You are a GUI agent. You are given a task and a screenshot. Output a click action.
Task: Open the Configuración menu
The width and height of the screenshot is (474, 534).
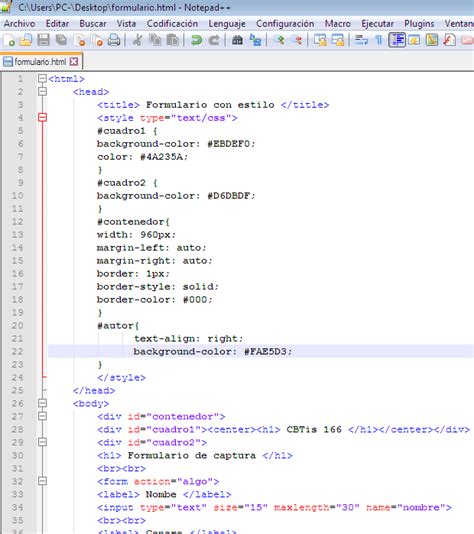pos(285,23)
